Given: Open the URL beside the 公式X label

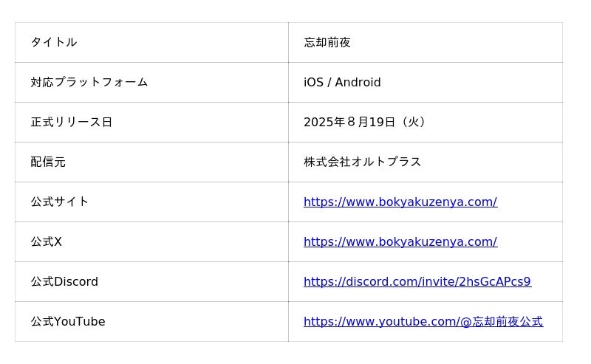Looking at the screenshot, I should click(x=400, y=241).
